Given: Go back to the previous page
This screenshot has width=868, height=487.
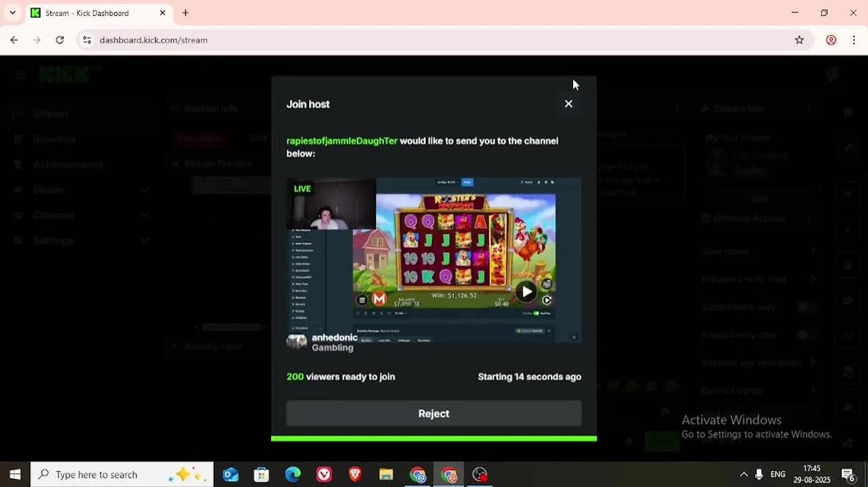Looking at the screenshot, I should (x=14, y=40).
